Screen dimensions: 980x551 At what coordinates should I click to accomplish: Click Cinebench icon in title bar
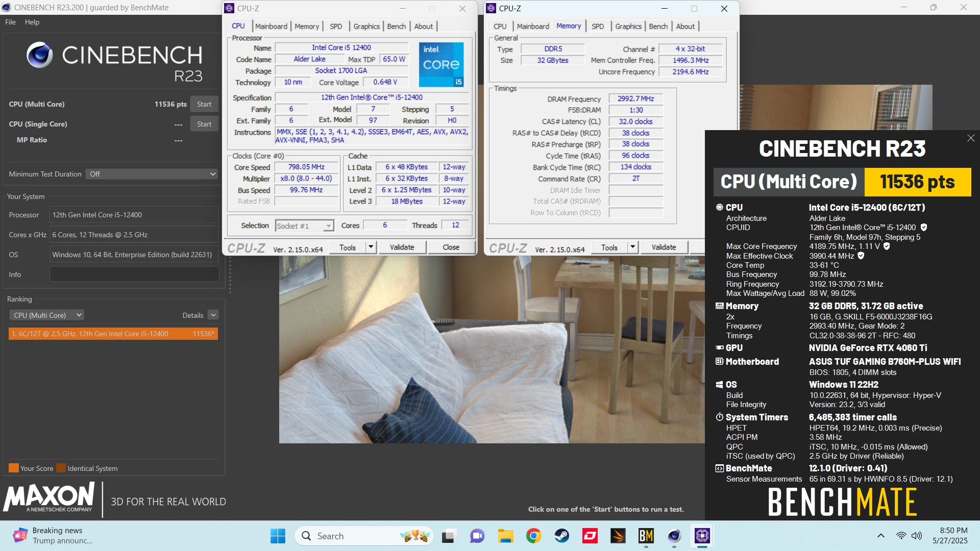(7, 8)
